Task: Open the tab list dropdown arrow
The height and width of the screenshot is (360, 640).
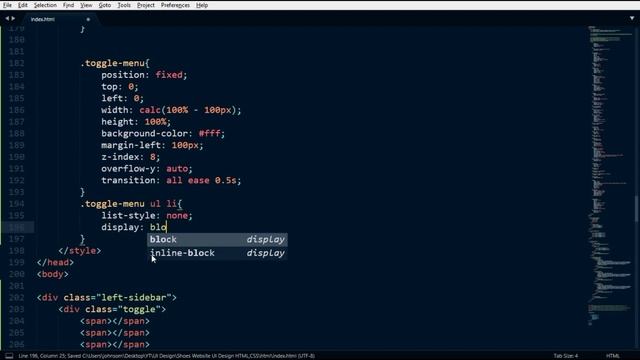Action: coord(632,18)
